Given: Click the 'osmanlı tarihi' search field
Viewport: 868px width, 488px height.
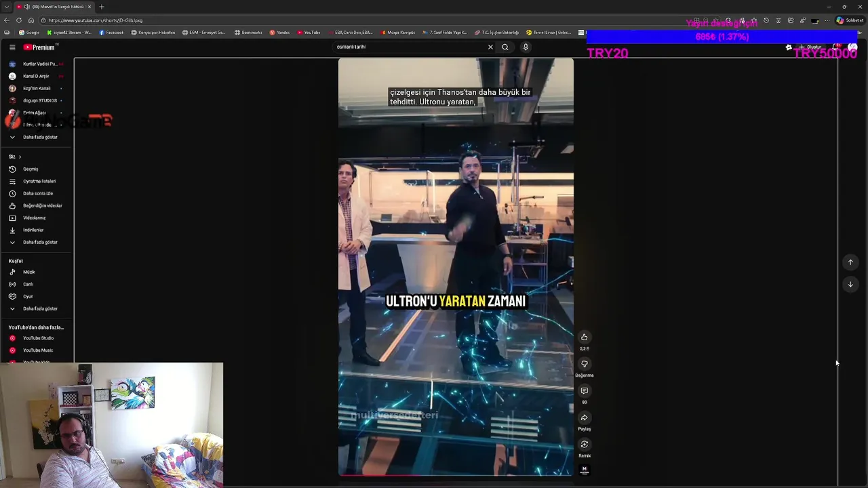Looking at the screenshot, I should point(410,47).
